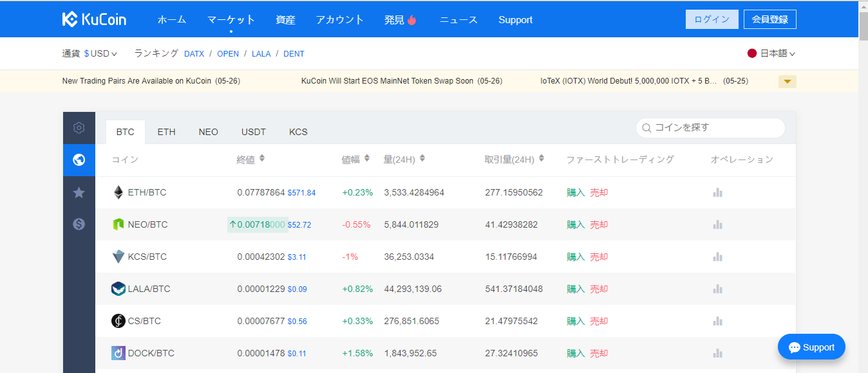Click 売却 for CS/BTC
Viewport: 868px width, 373px height.
(x=599, y=321)
